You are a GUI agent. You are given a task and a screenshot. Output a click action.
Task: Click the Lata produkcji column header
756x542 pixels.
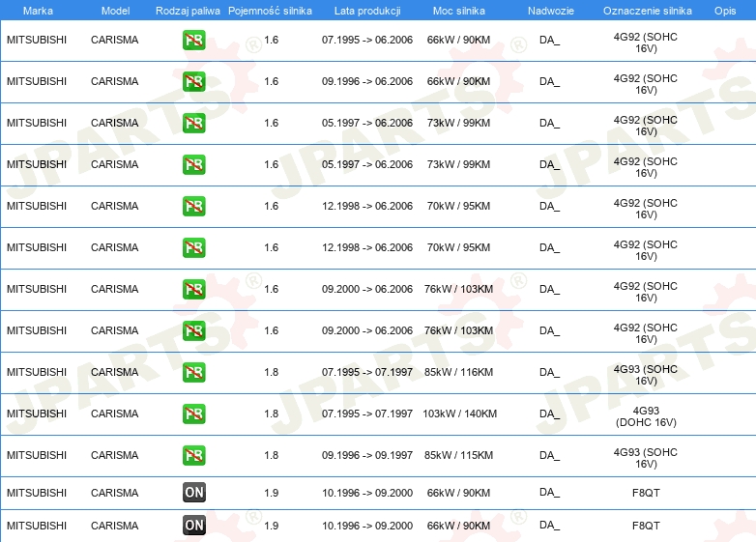click(x=367, y=11)
